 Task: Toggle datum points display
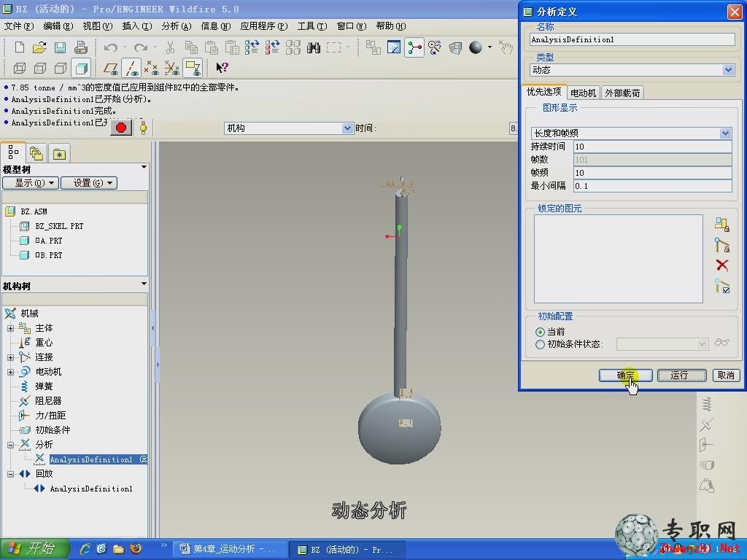coord(152,68)
